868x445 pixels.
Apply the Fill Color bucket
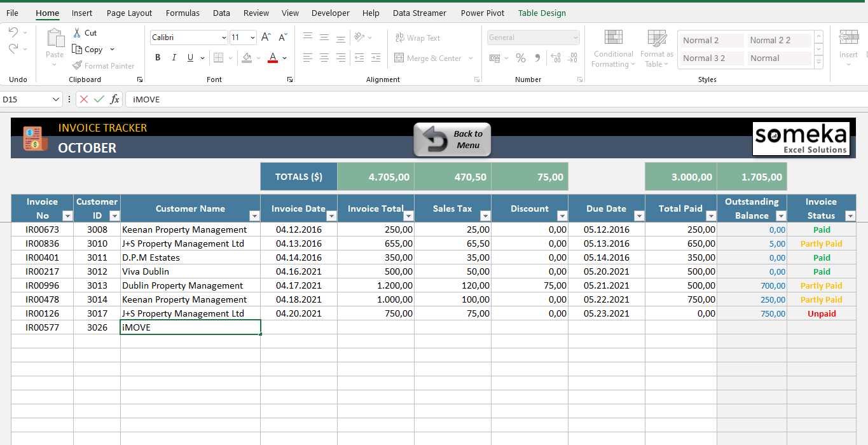click(x=247, y=58)
